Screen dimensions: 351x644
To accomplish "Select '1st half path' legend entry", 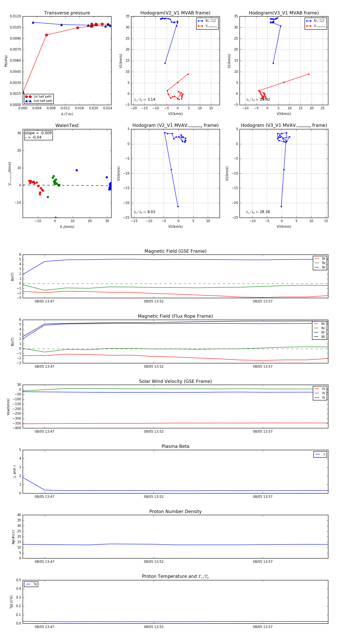I will [39, 96].
